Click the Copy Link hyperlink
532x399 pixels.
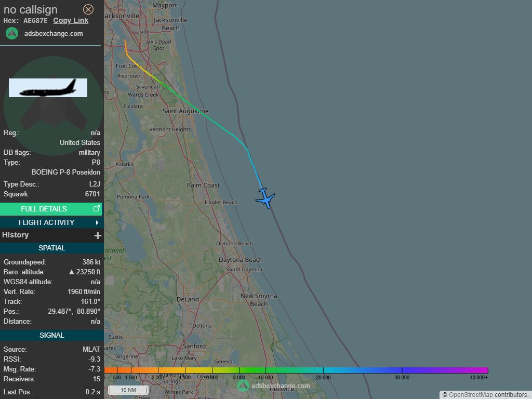tap(71, 20)
